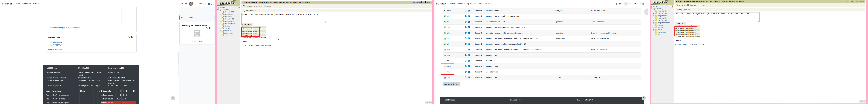This screenshot has height=104, width=868.
Task: Switch to Home tab in the Dashboard window
Action: click(18, 4)
